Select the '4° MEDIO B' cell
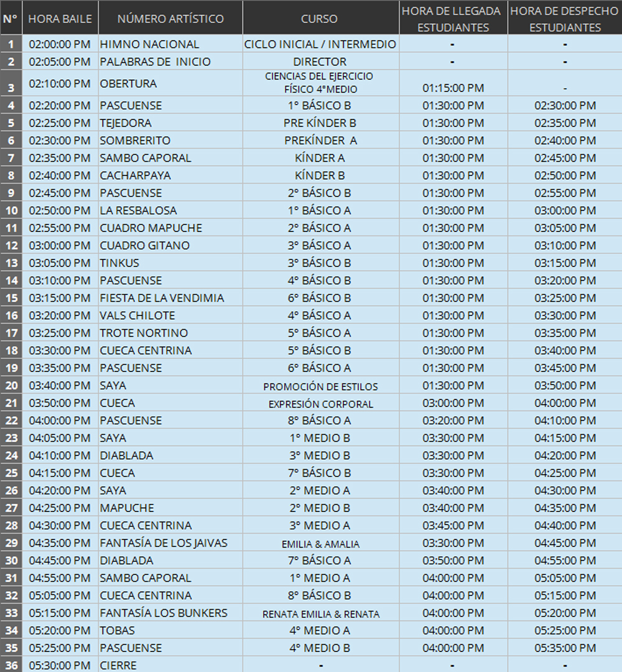This screenshot has height=672, width=622. 321,648
